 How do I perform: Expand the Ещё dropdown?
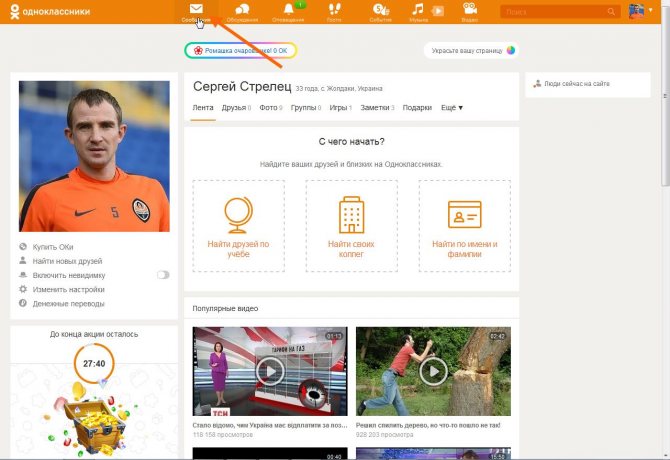click(x=452, y=108)
